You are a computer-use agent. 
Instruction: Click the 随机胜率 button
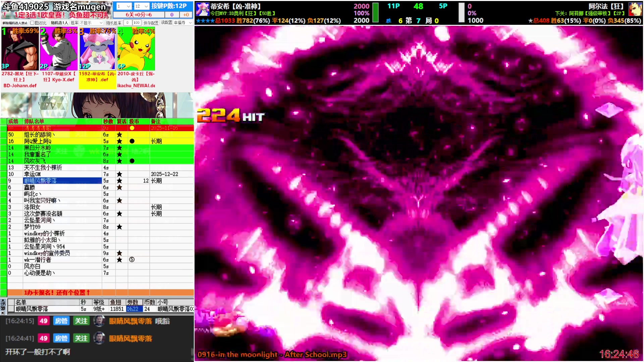coord(114,23)
